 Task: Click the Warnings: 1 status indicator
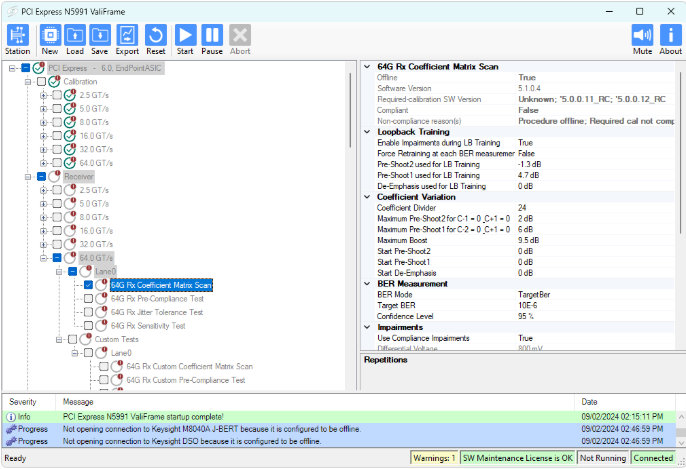[x=433, y=458]
